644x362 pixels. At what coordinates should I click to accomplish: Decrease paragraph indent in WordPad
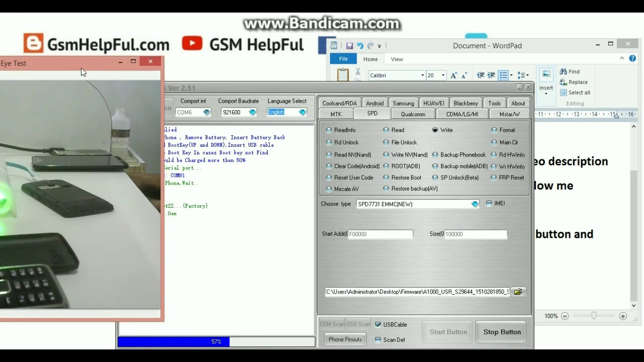click(480, 75)
